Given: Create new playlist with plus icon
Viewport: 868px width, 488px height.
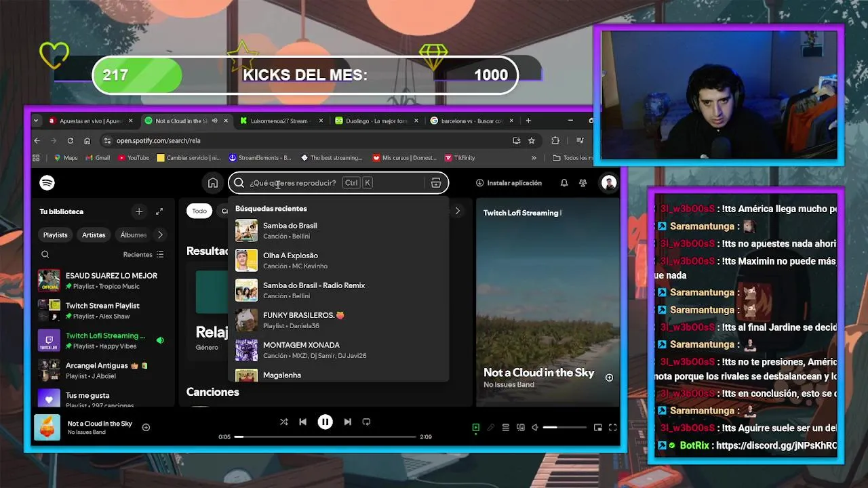Looking at the screenshot, I should 139,211.
